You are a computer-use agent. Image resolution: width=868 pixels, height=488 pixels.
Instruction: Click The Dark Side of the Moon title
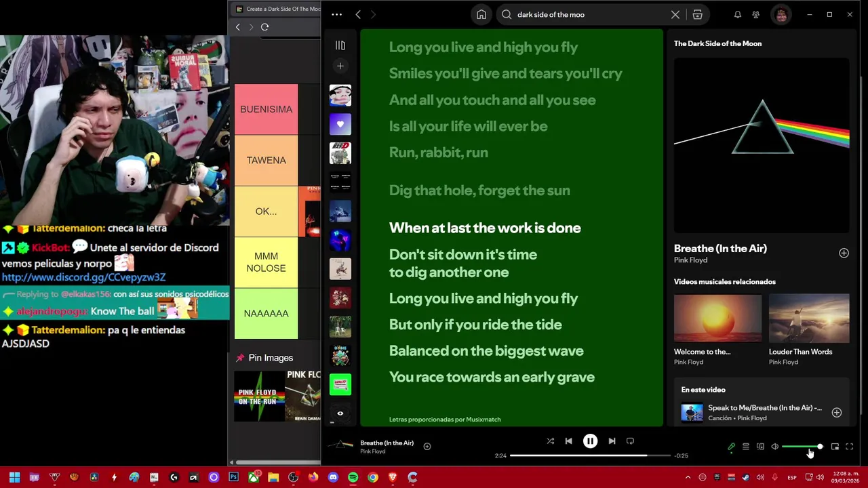pos(717,43)
